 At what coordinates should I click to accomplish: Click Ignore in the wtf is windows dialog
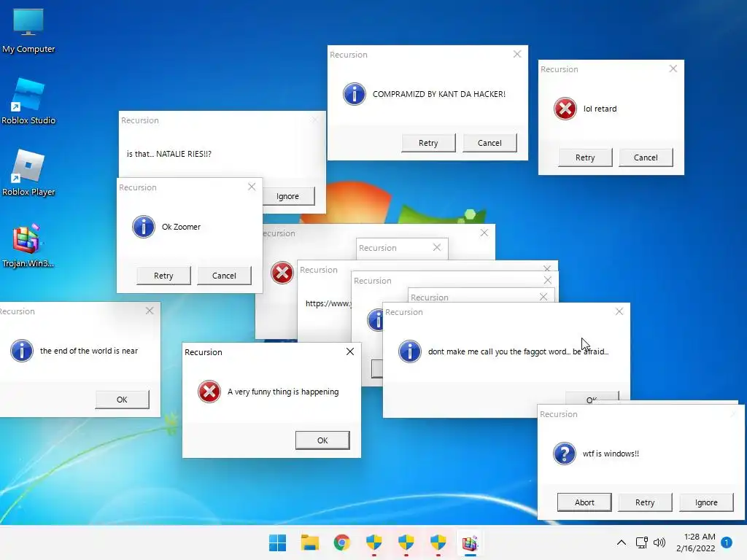tap(706, 502)
